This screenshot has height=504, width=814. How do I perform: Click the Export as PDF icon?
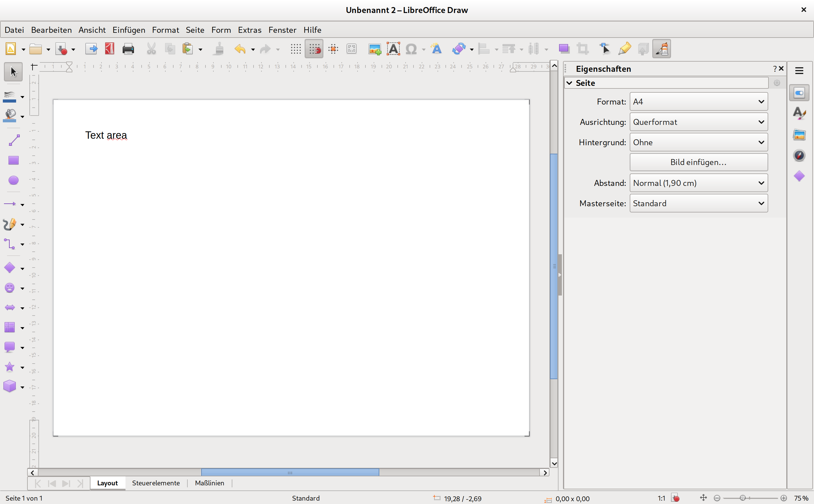click(x=110, y=49)
